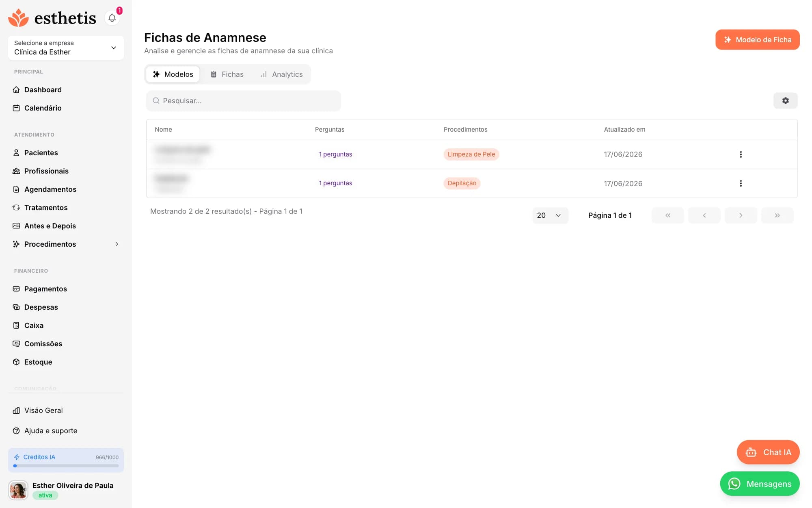Open Profissionais group icon
The image size is (812, 508).
(16, 171)
